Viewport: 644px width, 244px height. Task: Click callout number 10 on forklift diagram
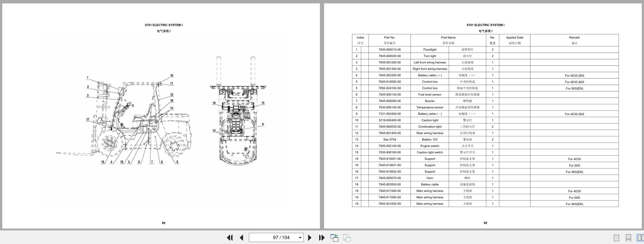point(172,76)
